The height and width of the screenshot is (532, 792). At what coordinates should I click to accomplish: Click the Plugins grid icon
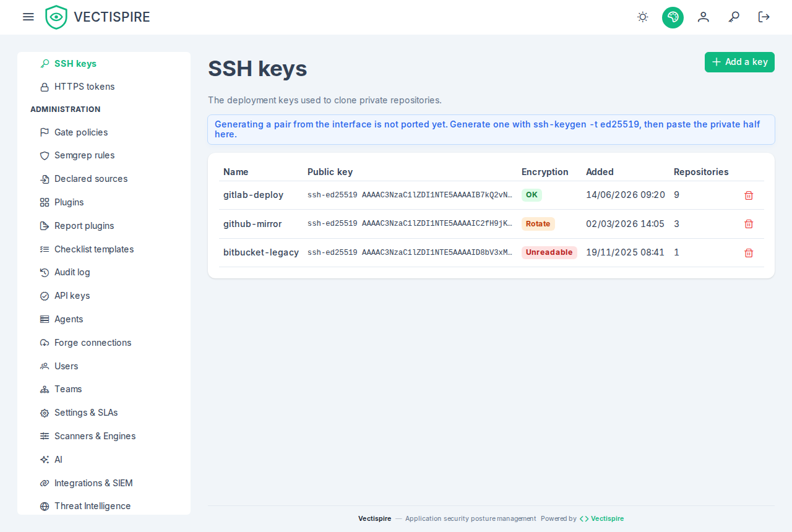tap(45, 202)
